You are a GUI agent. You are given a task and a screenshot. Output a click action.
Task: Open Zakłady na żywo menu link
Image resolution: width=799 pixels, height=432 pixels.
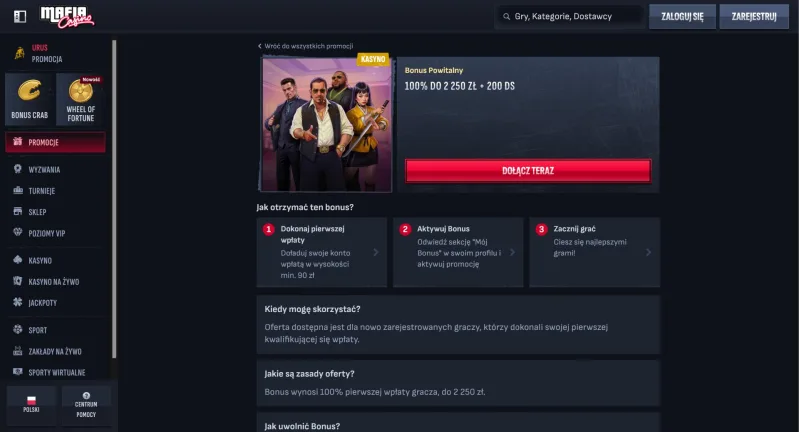(56, 352)
